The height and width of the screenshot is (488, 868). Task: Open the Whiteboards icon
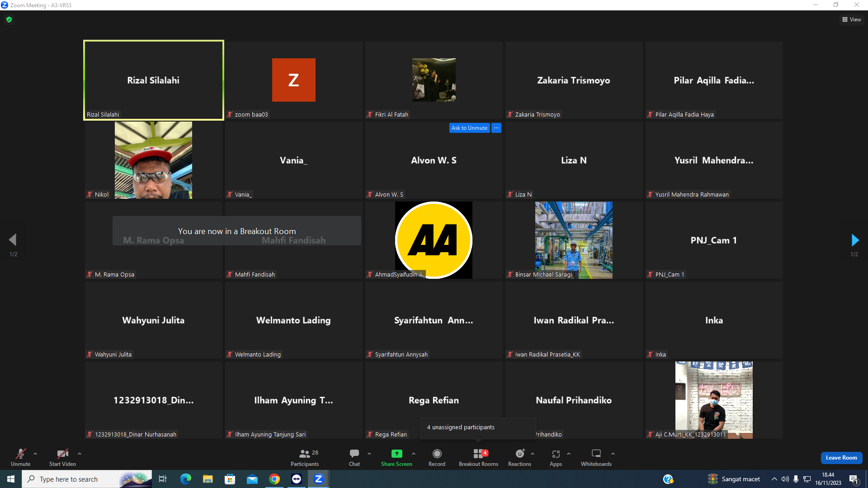[x=596, y=454]
